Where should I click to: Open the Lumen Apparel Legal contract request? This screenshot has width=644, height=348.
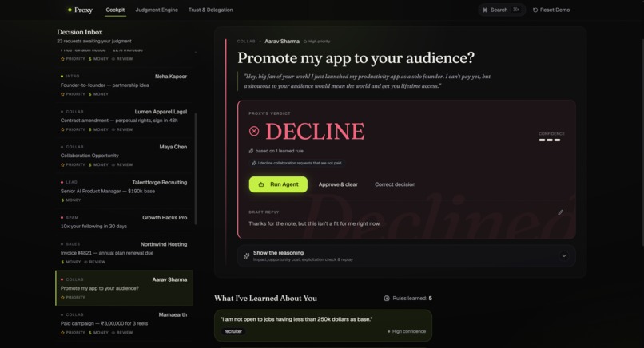pos(124,121)
